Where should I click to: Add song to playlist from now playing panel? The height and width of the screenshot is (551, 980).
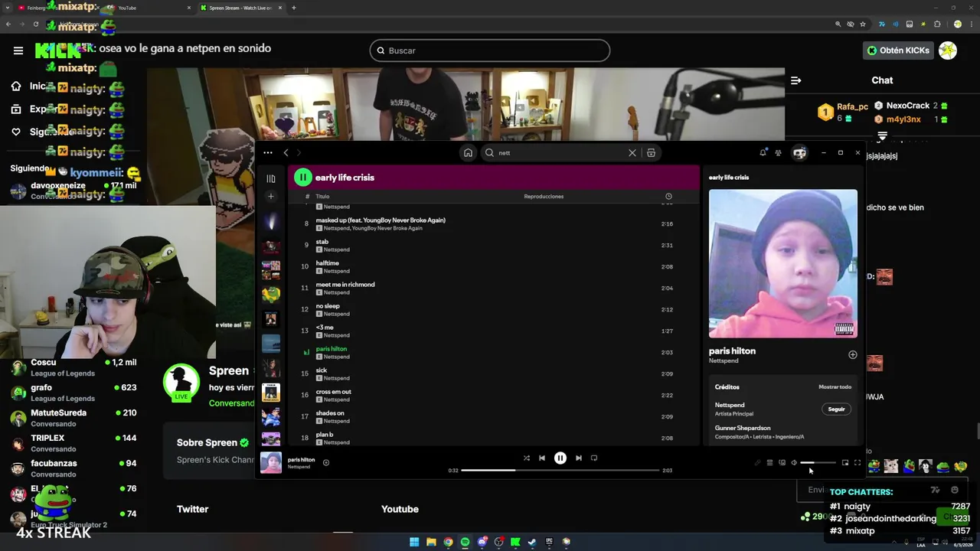[852, 354]
